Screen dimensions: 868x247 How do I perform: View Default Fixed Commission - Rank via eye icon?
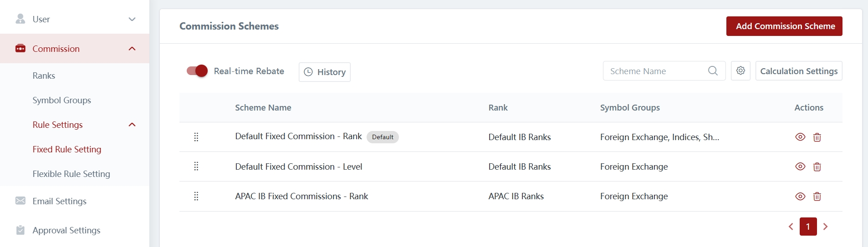[800, 137]
